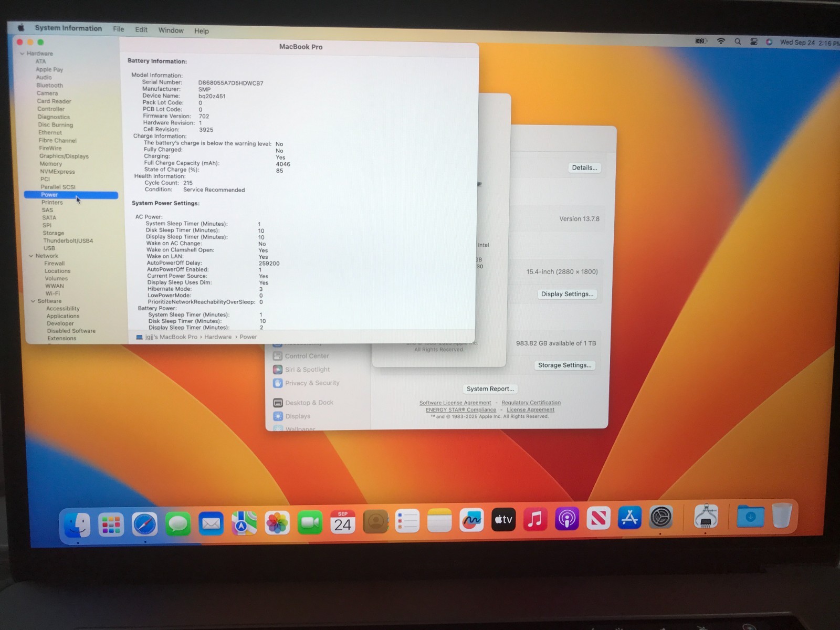The width and height of the screenshot is (840, 630).
Task: Launch Music from the Dock
Action: [x=535, y=519]
